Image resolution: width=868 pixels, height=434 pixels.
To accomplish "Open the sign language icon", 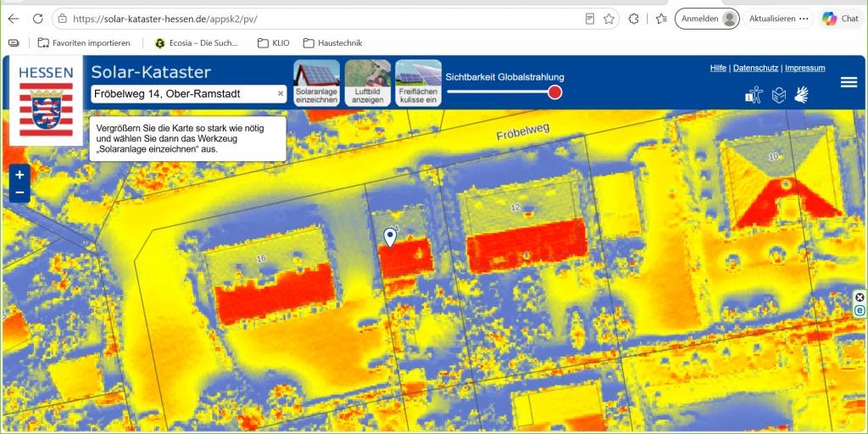I will coord(802,95).
